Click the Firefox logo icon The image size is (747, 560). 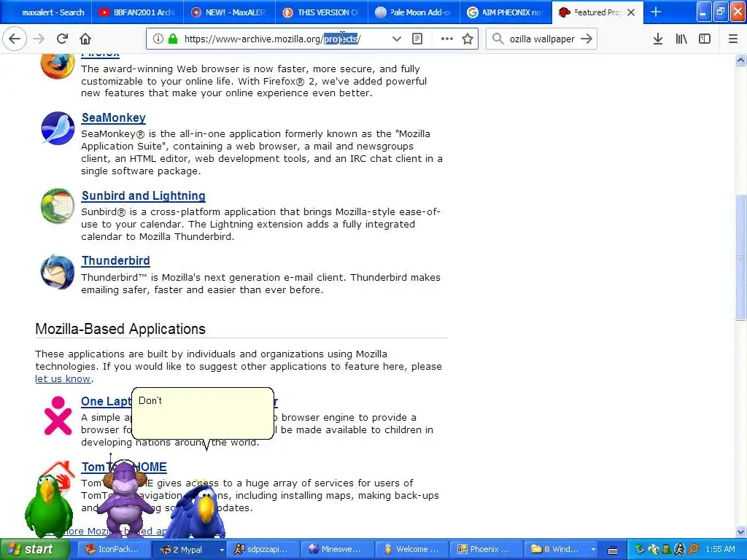(x=58, y=66)
